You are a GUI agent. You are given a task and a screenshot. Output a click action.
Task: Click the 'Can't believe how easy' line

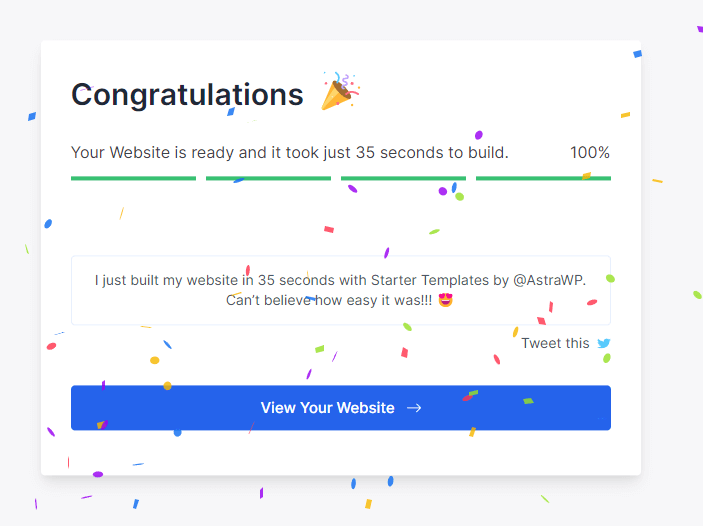pos(329,300)
